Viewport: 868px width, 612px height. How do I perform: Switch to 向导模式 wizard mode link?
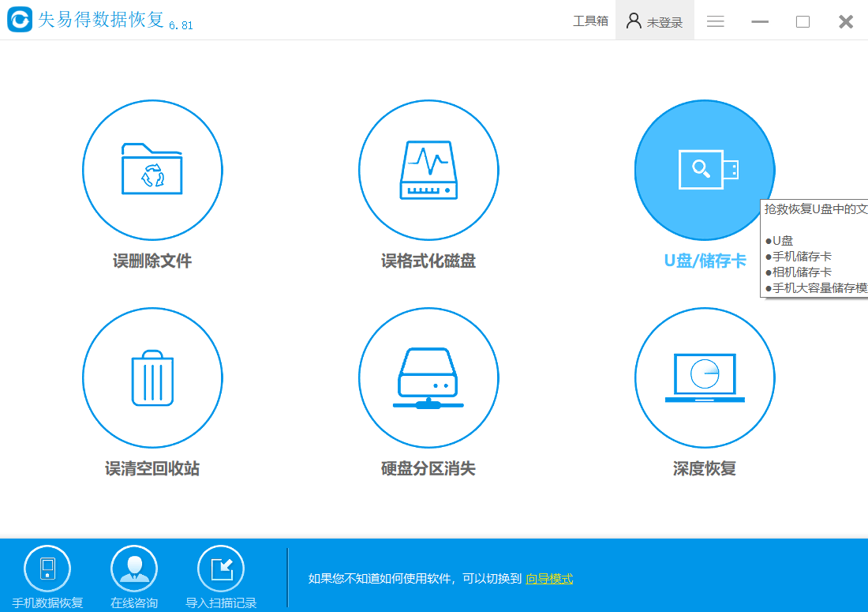click(x=549, y=579)
